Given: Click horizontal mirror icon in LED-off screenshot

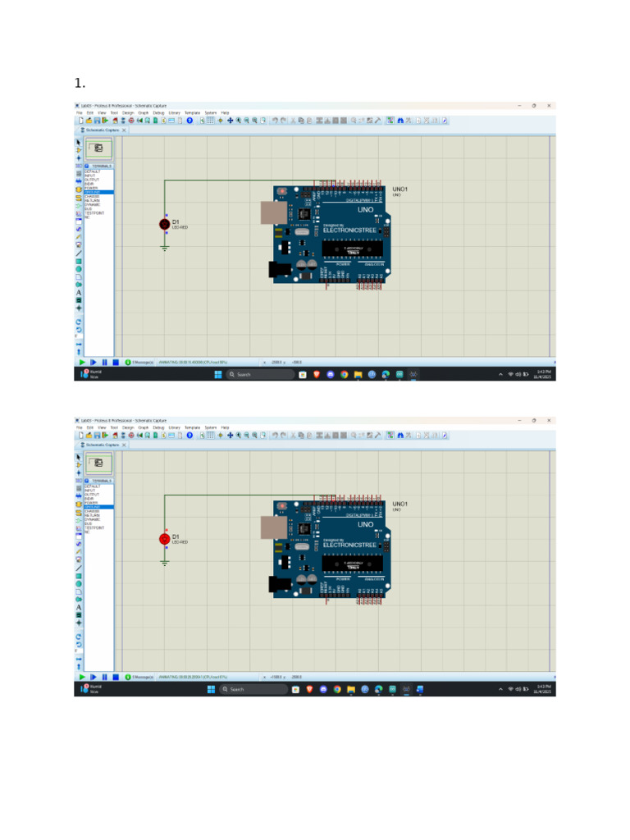Looking at the screenshot, I should click(x=79, y=345).
